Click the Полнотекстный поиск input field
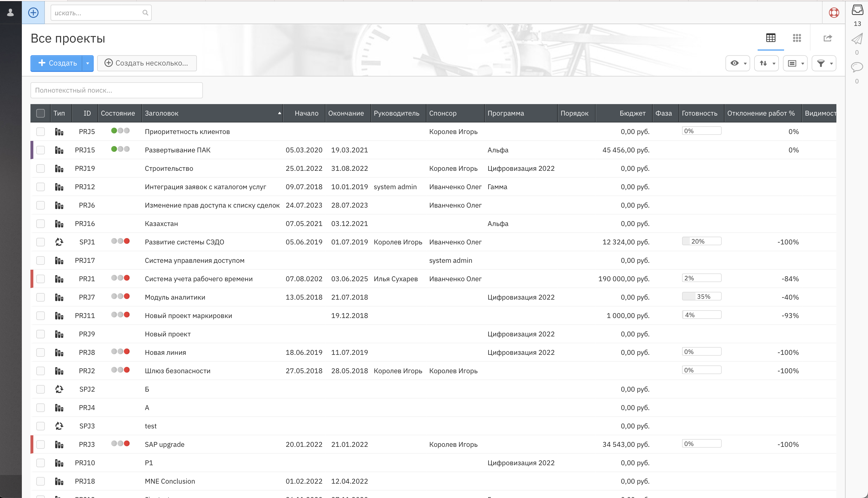 coord(116,90)
